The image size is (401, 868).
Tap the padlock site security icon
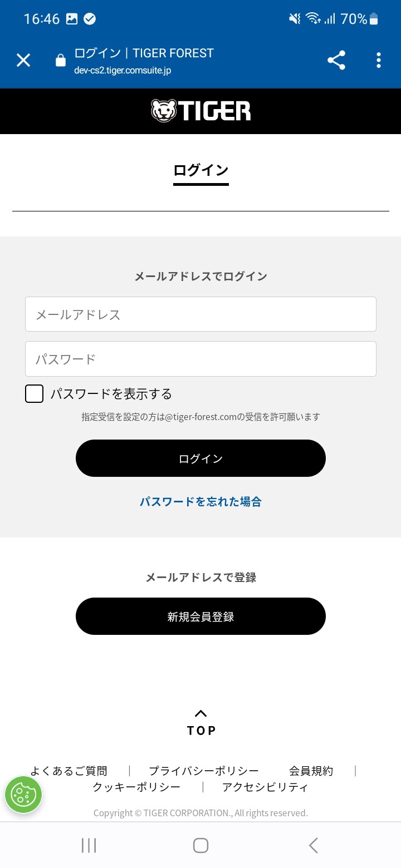[61, 61]
